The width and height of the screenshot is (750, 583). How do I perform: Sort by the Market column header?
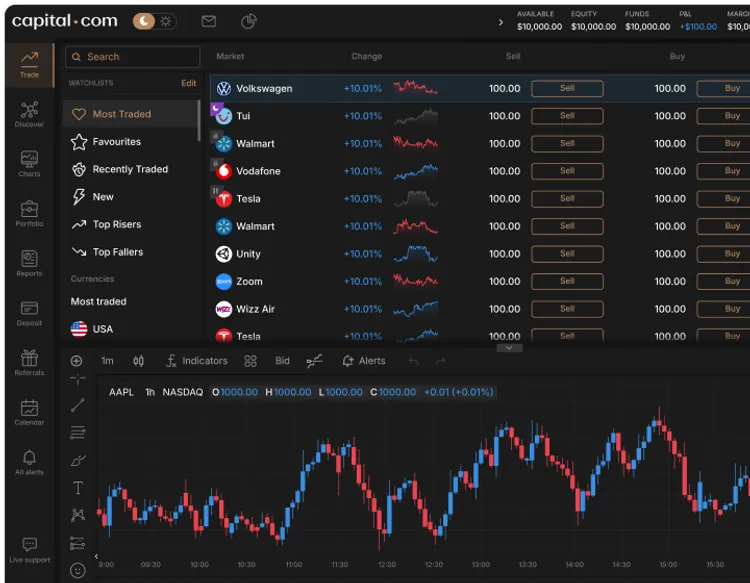230,56
